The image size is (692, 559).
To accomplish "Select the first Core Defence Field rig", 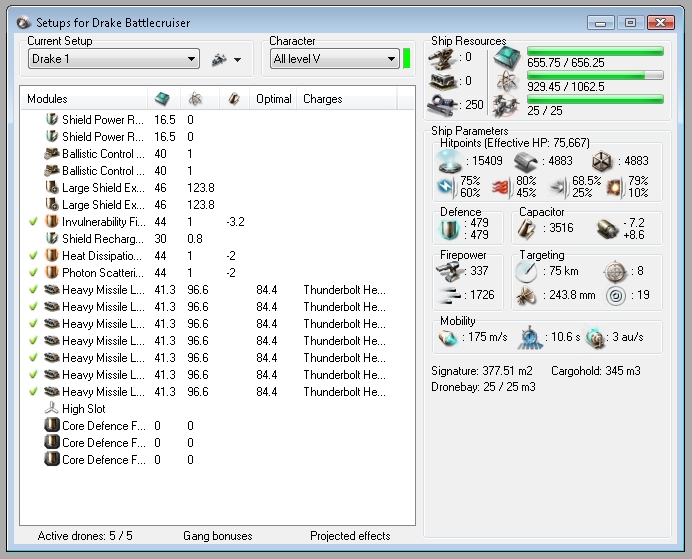I will click(x=217, y=426).
